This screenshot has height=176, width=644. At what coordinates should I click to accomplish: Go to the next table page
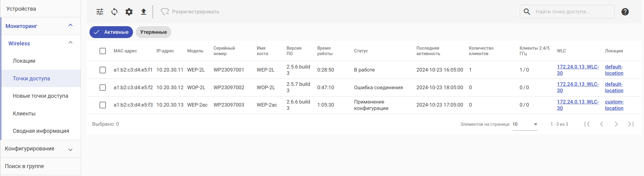[616, 124]
